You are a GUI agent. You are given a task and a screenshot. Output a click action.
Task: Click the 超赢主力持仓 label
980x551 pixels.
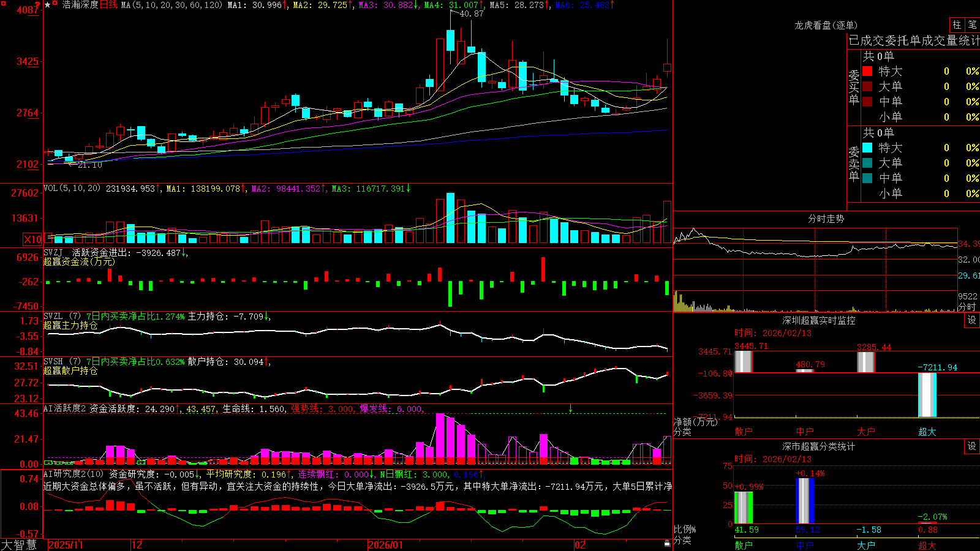click(70, 325)
